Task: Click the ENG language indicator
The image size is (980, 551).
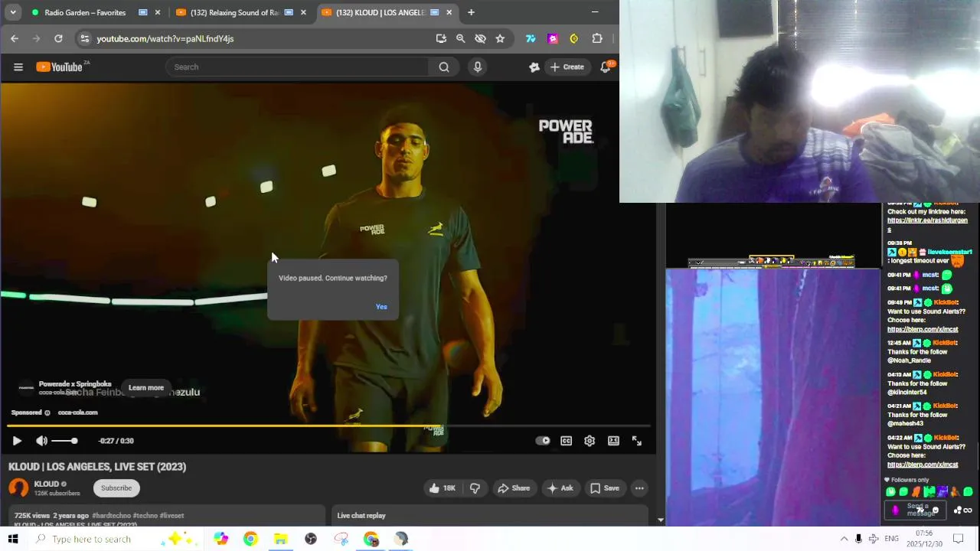Action: pyautogui.click(x=891, y=539)
